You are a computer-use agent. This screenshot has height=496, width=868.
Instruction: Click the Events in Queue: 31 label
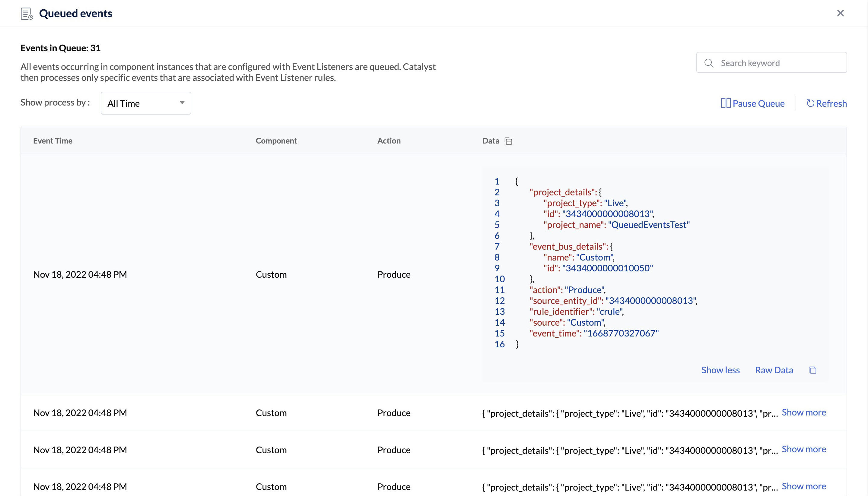click(x=61, y=48)
